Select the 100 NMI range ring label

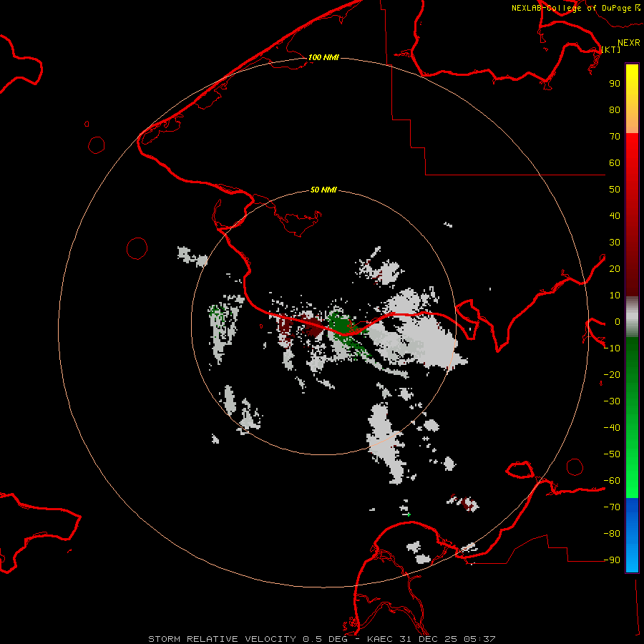323,57
